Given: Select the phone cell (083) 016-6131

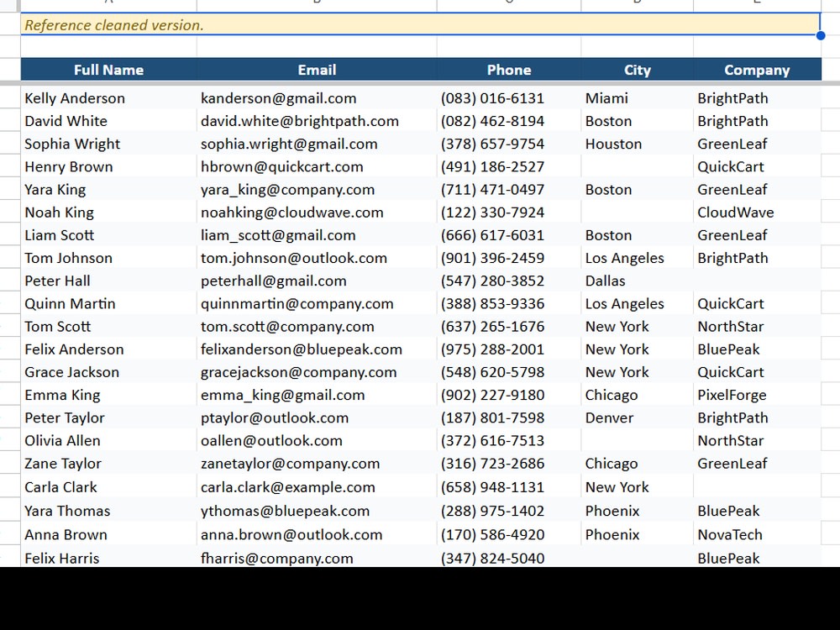Looking at the screenshot, I should pos(509,98).
